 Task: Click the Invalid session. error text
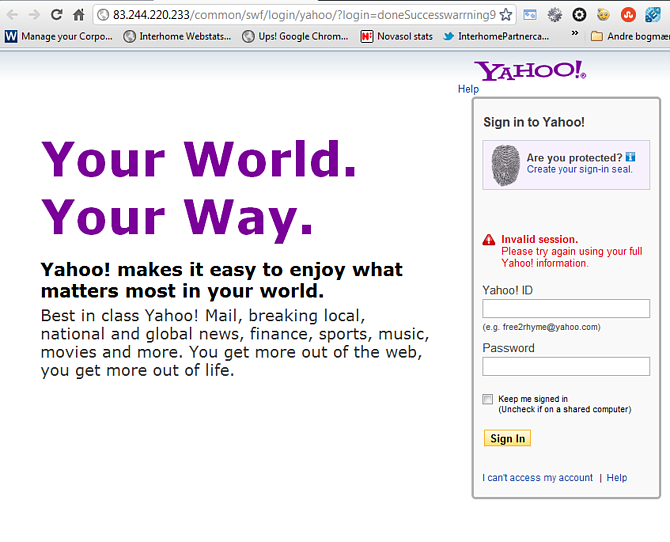coord(540,239)
